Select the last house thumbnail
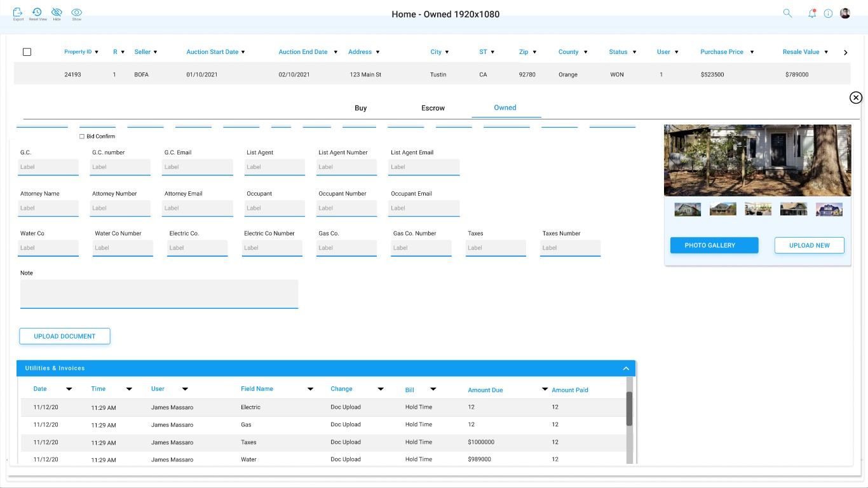The width and height of the screenshot is (868, 488). pos(829,209)
